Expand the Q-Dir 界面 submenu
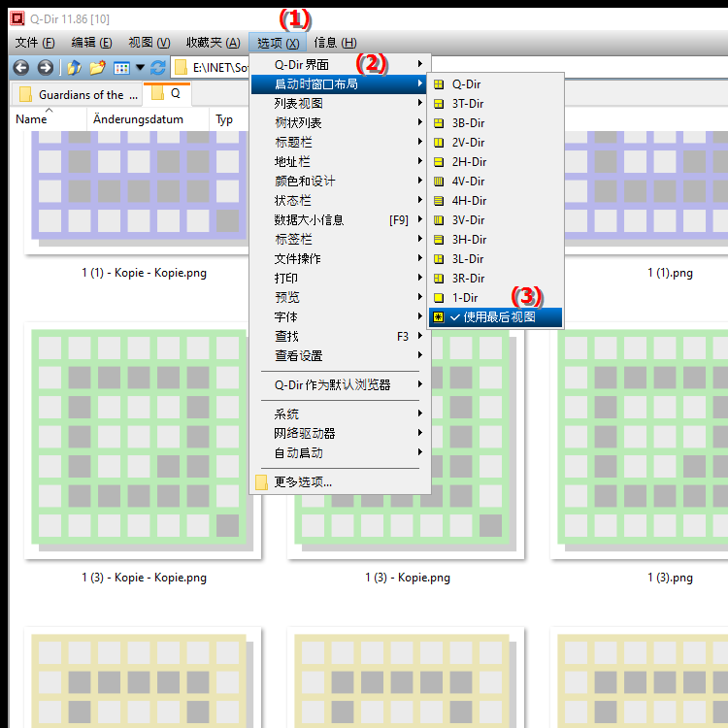Screen dimensions: 728x728 tap(341, 64)
